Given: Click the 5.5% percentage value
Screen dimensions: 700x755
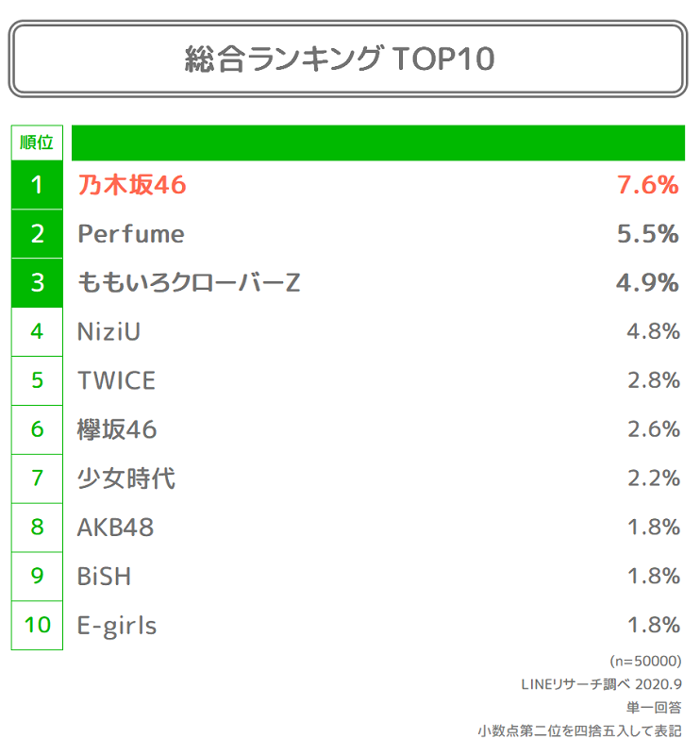Looking at the screenshot, I should pos(647,234).
